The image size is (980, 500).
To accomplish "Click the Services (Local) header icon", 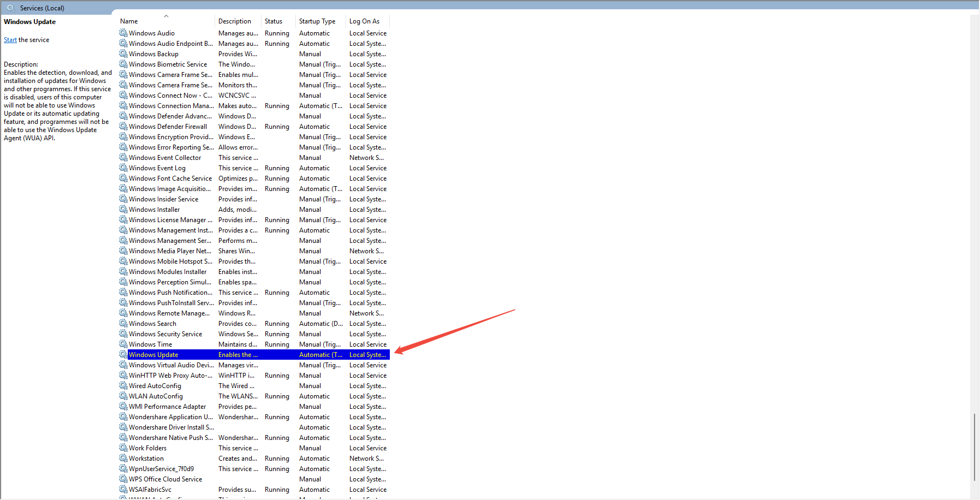I will 10,8.
